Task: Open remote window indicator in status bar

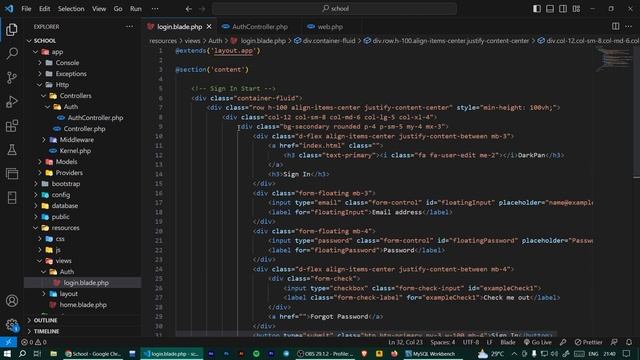Action: [x=8, y=342]
